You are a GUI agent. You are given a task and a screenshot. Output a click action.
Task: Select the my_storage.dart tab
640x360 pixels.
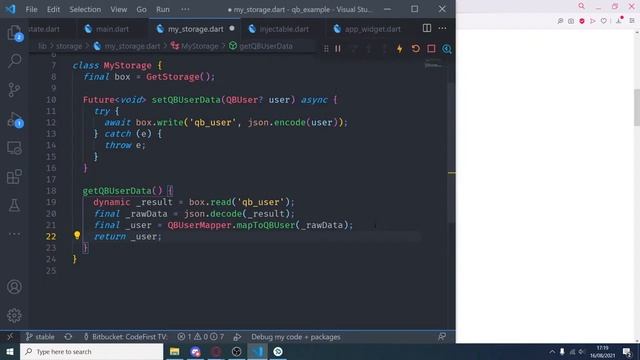tap(196, 29)
